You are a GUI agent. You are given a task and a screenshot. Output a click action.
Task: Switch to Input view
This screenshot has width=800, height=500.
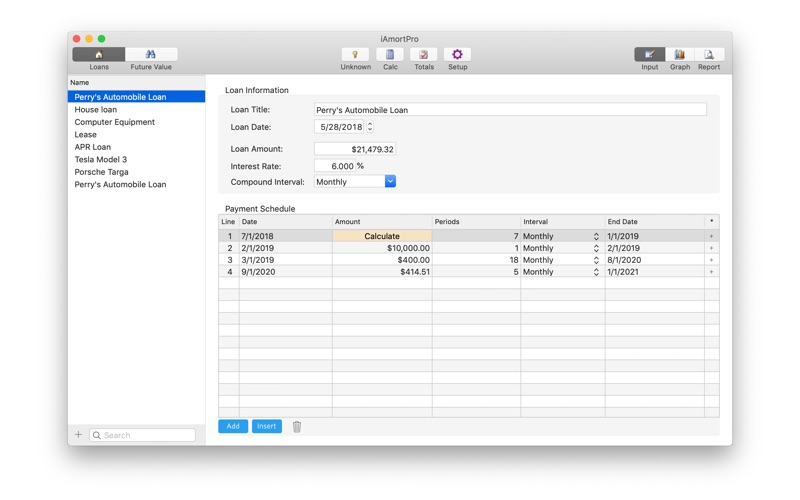[649, 54]
